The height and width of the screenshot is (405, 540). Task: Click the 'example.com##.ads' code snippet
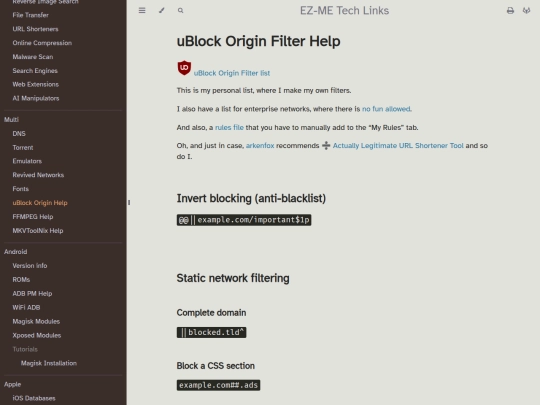(x=218, y=385)
